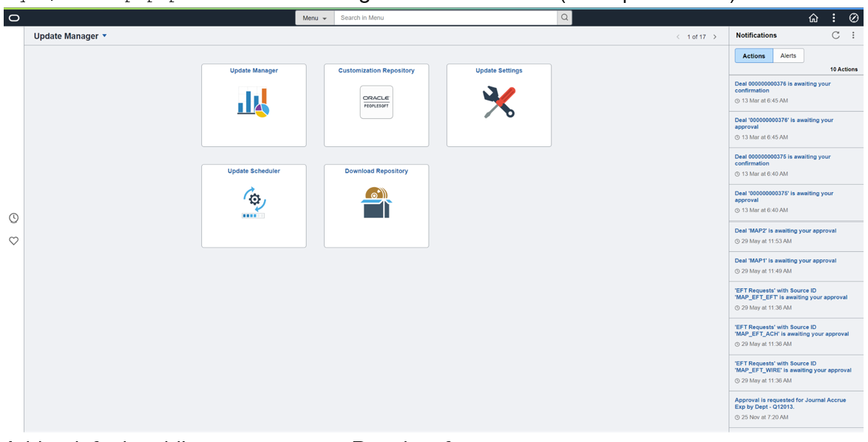Open the Menu dropdown beside search

click(x=315, y=18)
